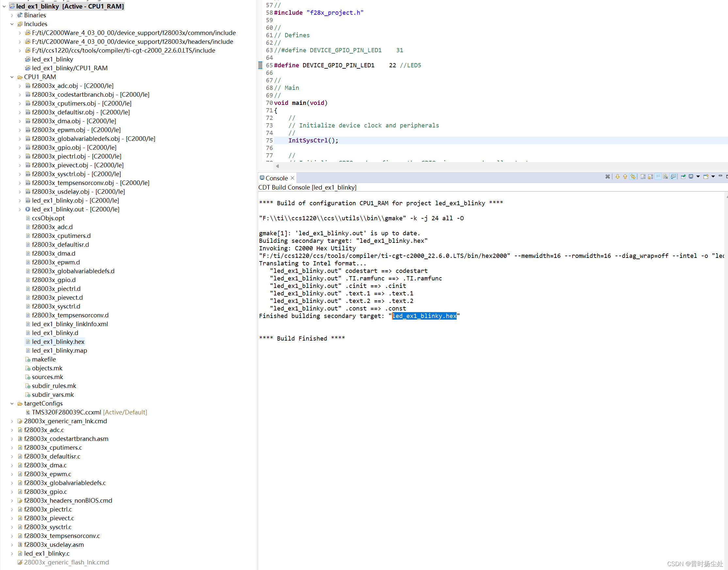The height and width of the screenshot is (570, 728).
Task: Click the editor horizontal scrollbar left arrow
Action: pyautogui.click(x=278, y=166)
